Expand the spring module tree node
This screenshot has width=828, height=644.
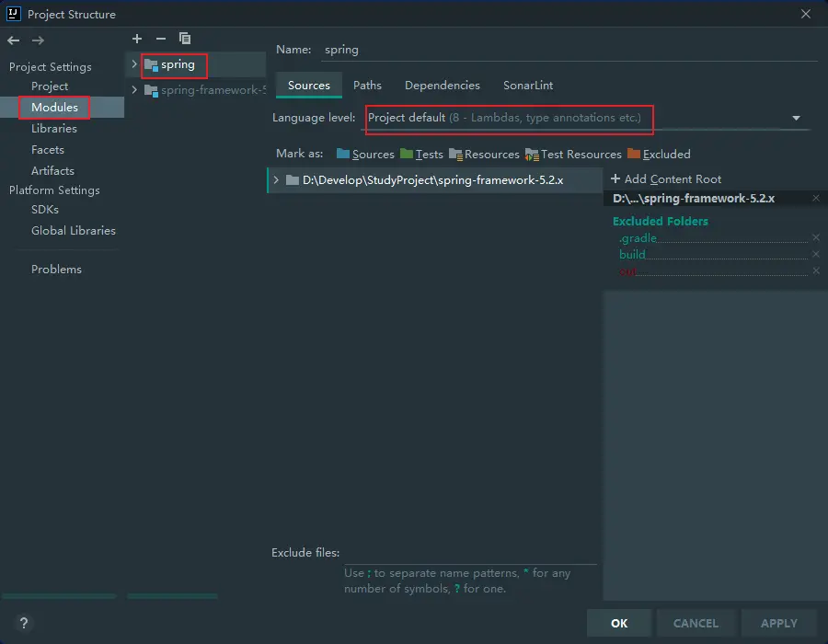[x=134, y=64]
